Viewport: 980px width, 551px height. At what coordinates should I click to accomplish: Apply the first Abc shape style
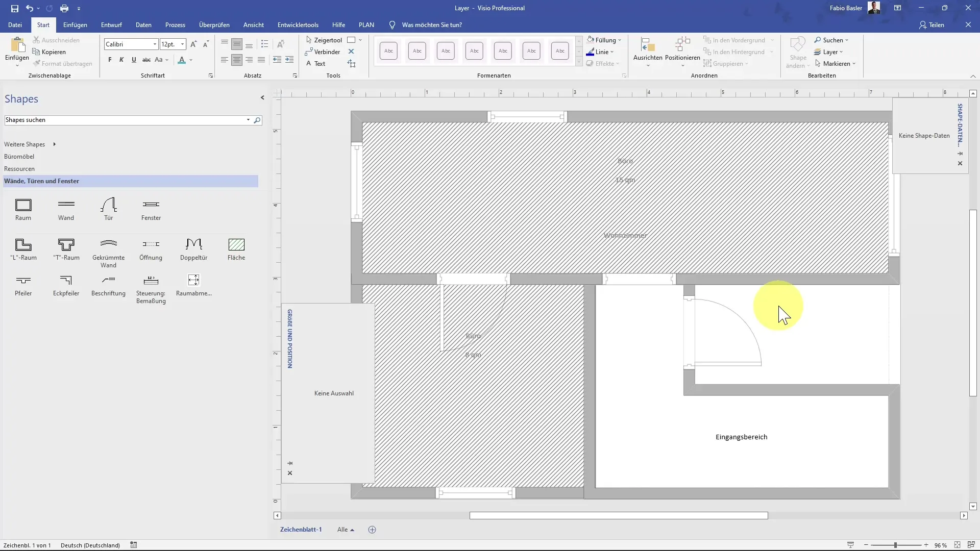(388, 51)
